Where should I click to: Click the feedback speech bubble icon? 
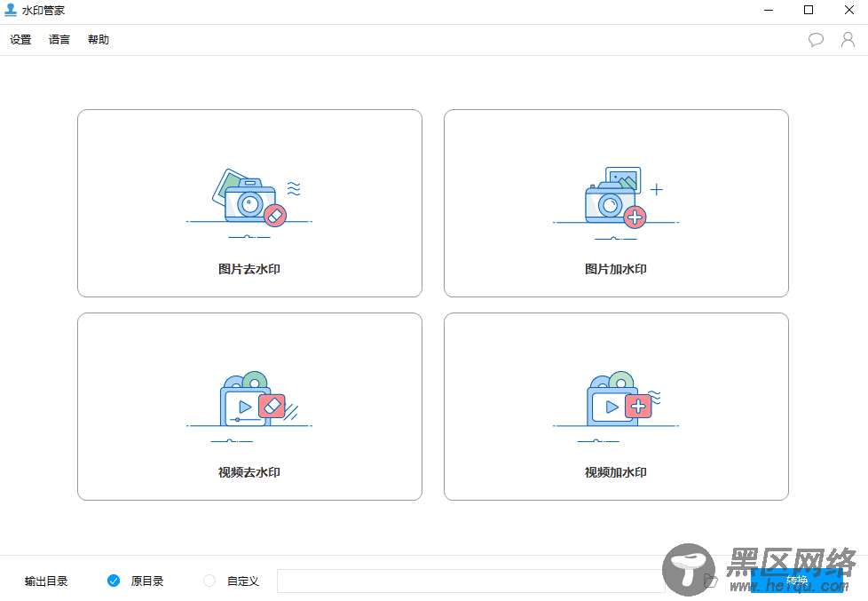click(816, 39)
